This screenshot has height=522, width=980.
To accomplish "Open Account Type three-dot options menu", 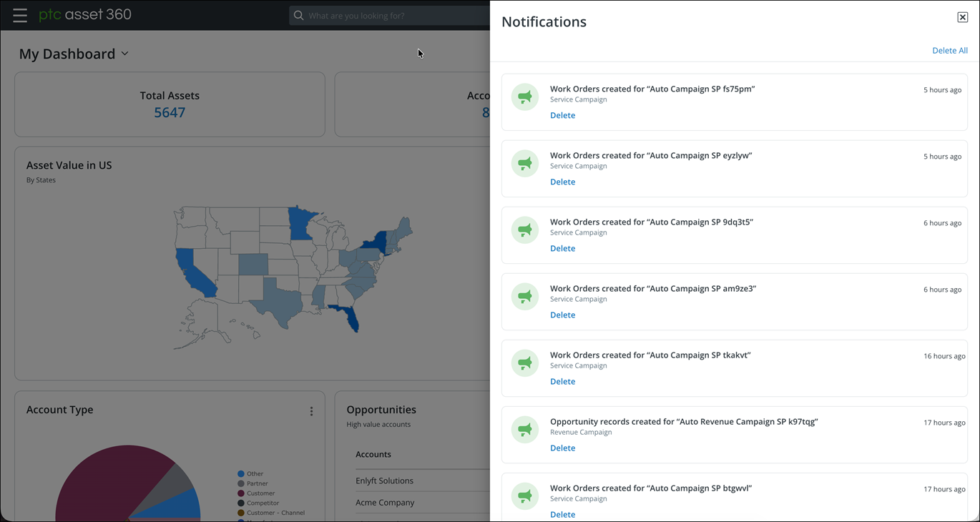I will [x=311, y=411].
